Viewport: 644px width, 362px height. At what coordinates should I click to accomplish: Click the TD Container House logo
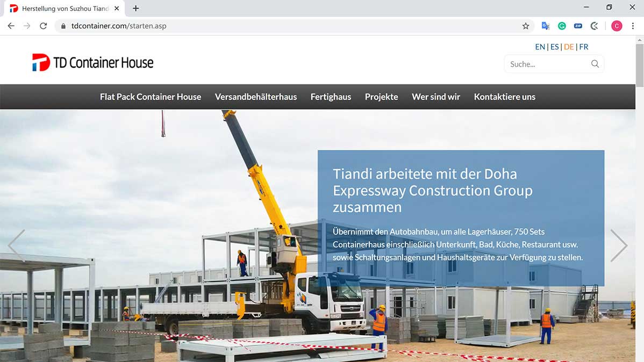click(93, 62)
